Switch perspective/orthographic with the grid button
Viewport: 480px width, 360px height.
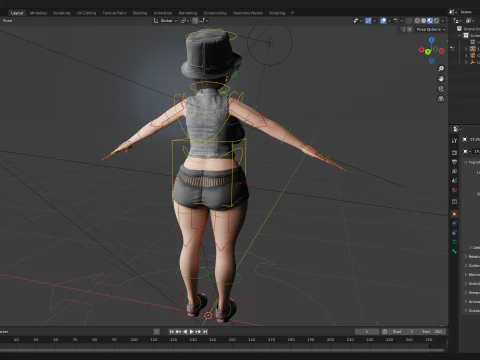(x=441, y=99)
